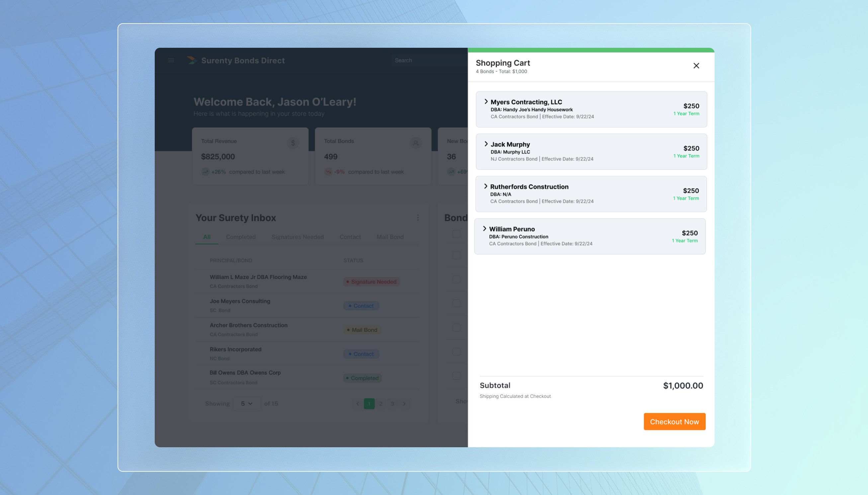Switch to the Completed inbox tab
The width and height of the screenshot is (868, 495).
tap(240, 237)
